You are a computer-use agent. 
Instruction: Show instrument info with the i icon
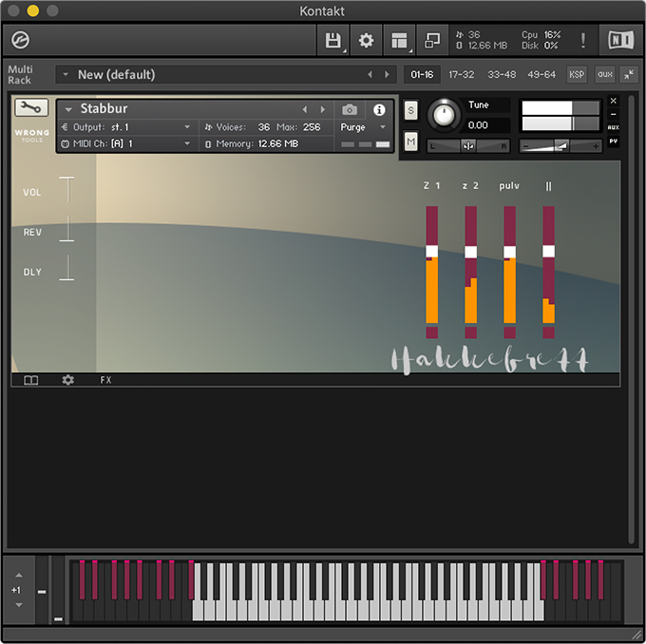tap(379, 109)
